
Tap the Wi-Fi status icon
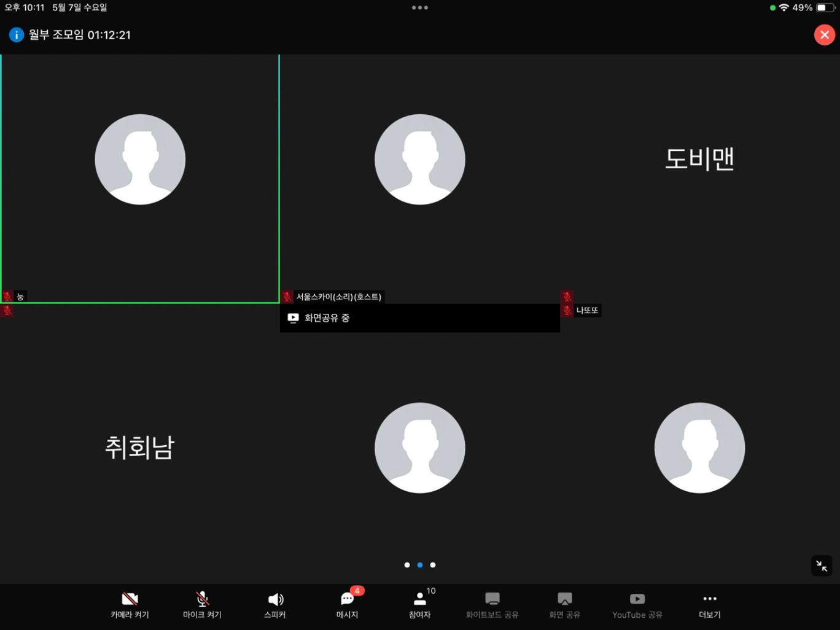pyautogui.click(x=784, y=8)
